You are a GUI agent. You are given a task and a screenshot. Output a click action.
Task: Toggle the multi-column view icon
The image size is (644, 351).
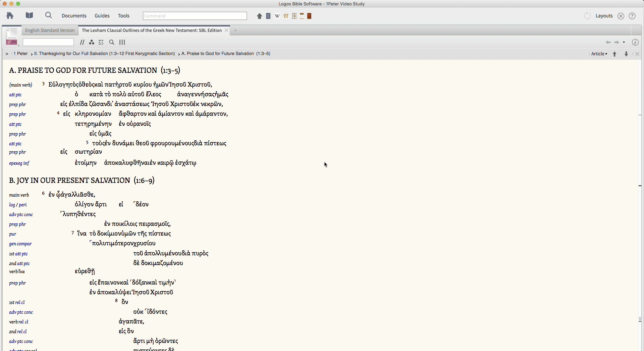tap(122, 42)
